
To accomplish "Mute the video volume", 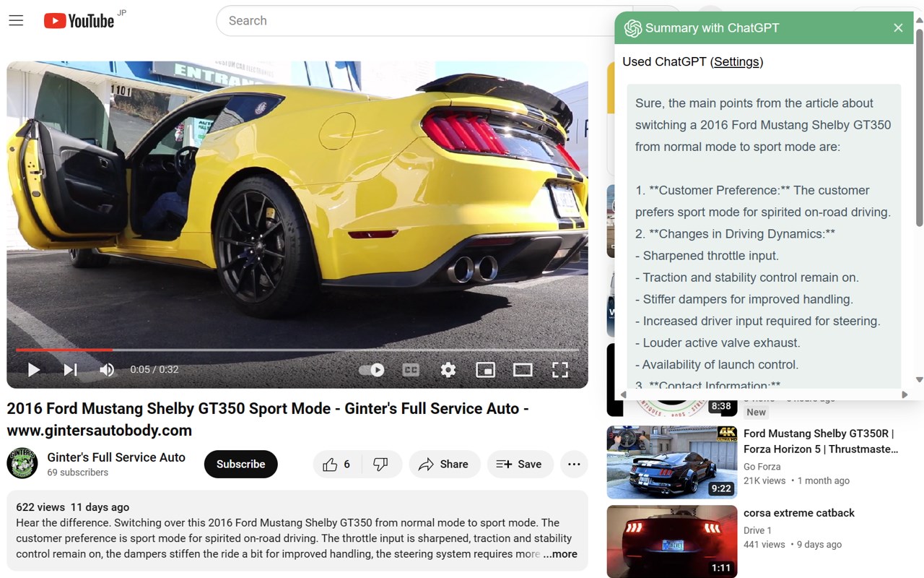I will click(x=107, y=370).
